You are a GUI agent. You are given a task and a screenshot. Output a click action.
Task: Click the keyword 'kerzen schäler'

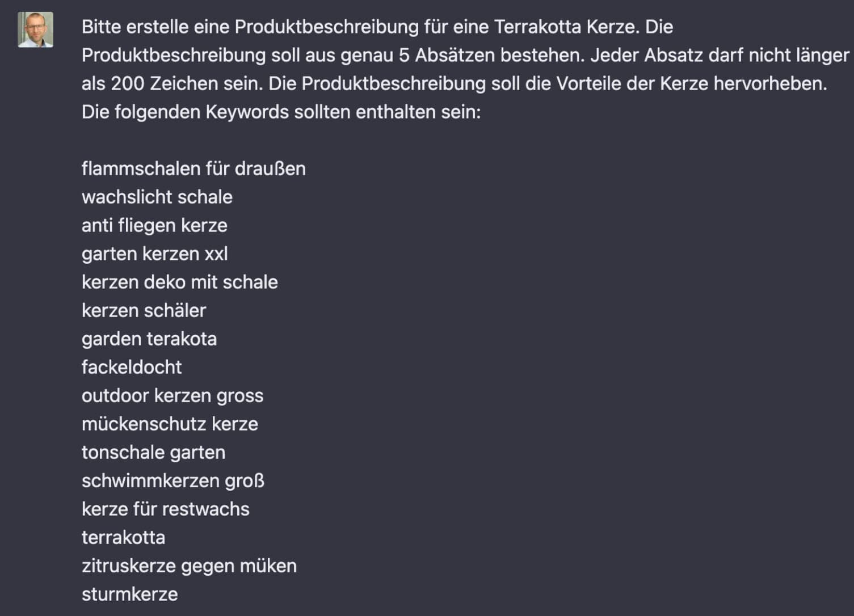coord(144,310)
